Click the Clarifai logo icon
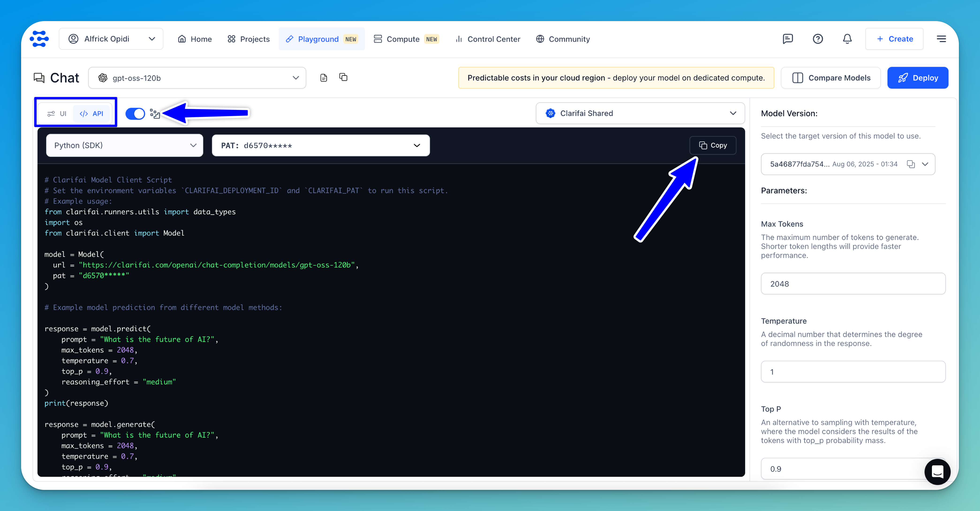The image size is (980, 511). pos(39,39)
